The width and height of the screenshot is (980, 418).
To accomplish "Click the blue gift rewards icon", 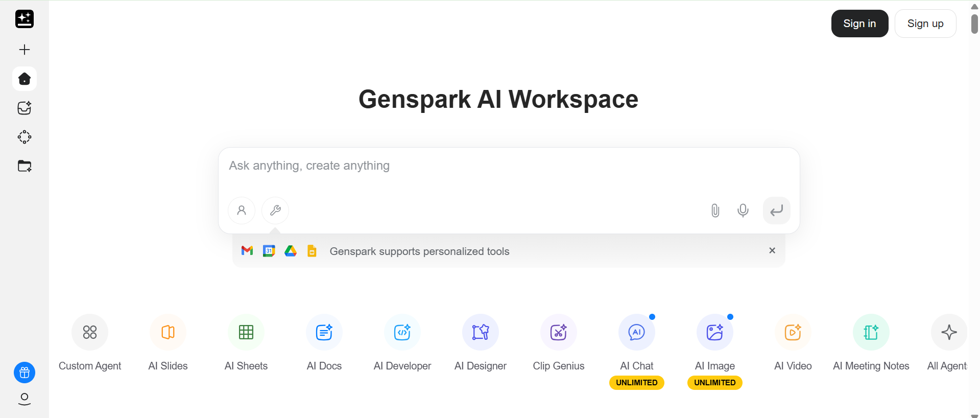I will [25, 373].
